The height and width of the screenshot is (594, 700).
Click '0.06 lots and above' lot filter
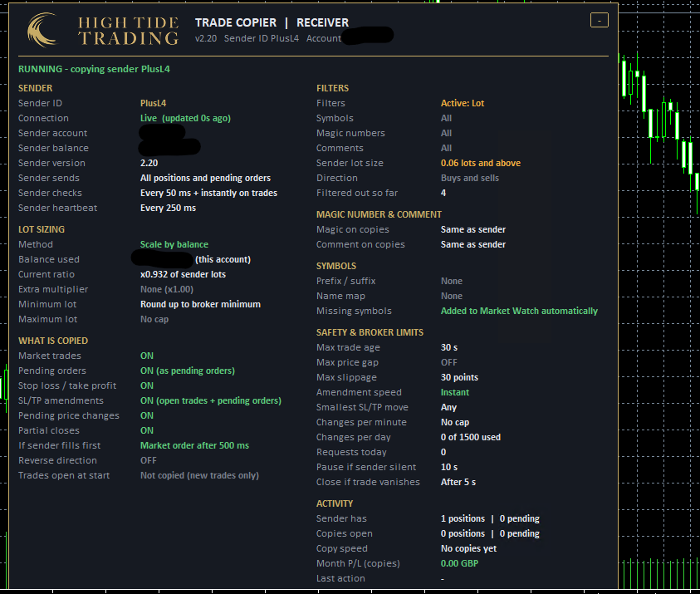[480, 163]
